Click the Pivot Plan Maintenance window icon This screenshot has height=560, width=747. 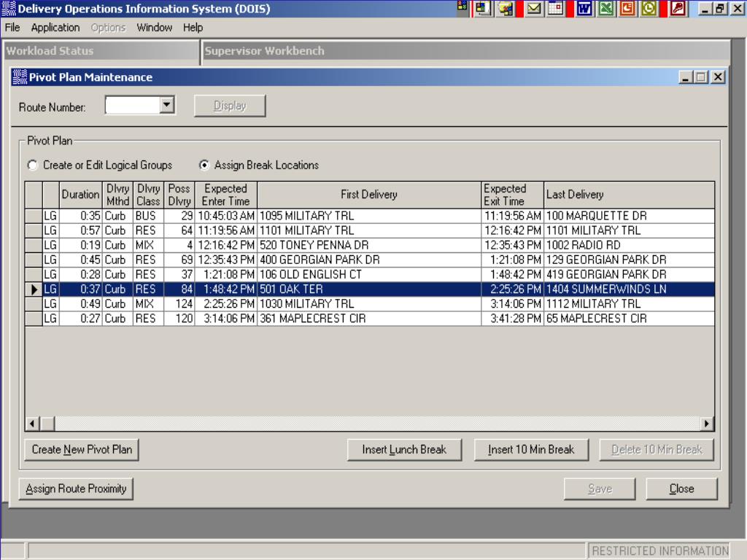[x=20, y=77]
